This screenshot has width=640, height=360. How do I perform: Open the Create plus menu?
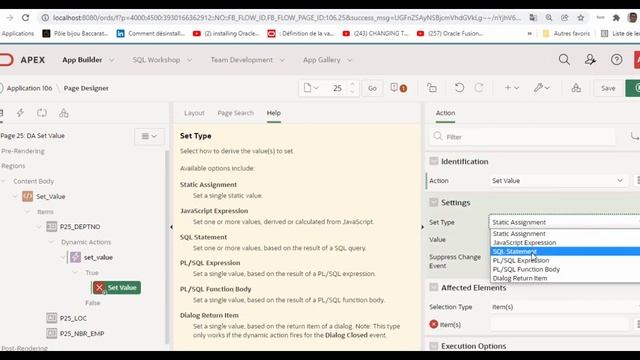click(511, 88)
